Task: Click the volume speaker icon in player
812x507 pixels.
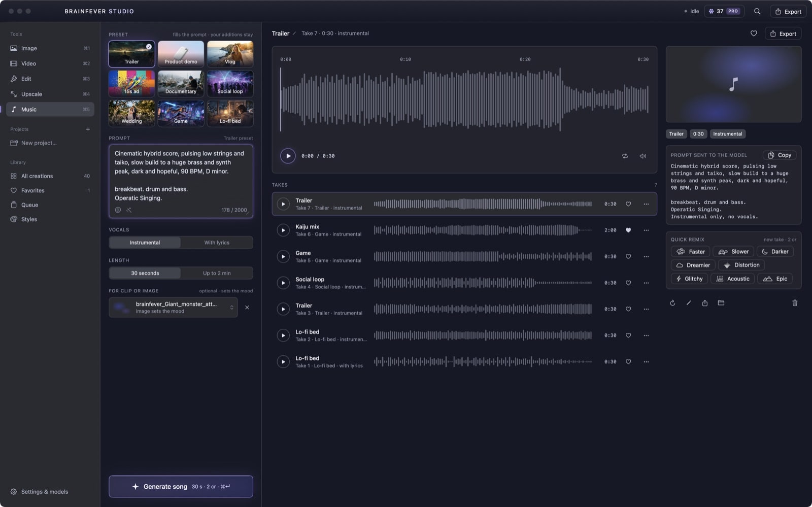Action: pyautogui.click(x=642, y=156)
